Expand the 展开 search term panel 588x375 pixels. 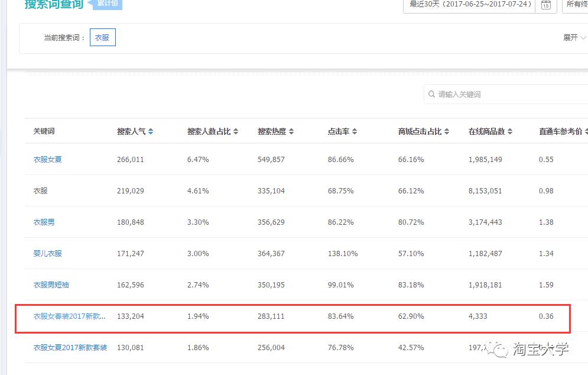(574, 38)
